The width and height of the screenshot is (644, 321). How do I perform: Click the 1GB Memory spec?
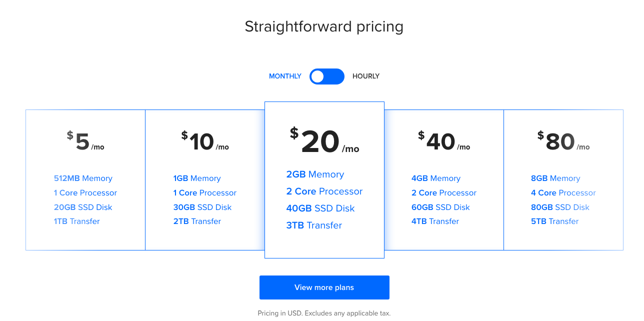pos(197,178)
